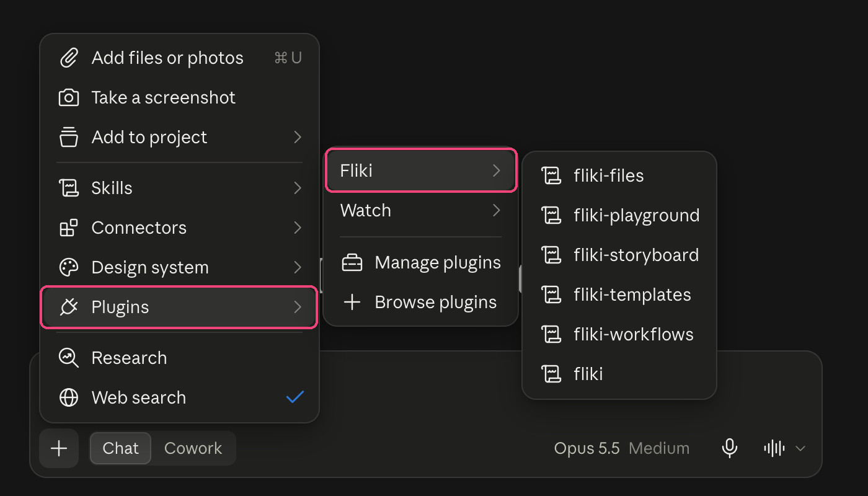Expand the Connectors submenu chevron
Viewport: 868px width, 496px height.
298,228
